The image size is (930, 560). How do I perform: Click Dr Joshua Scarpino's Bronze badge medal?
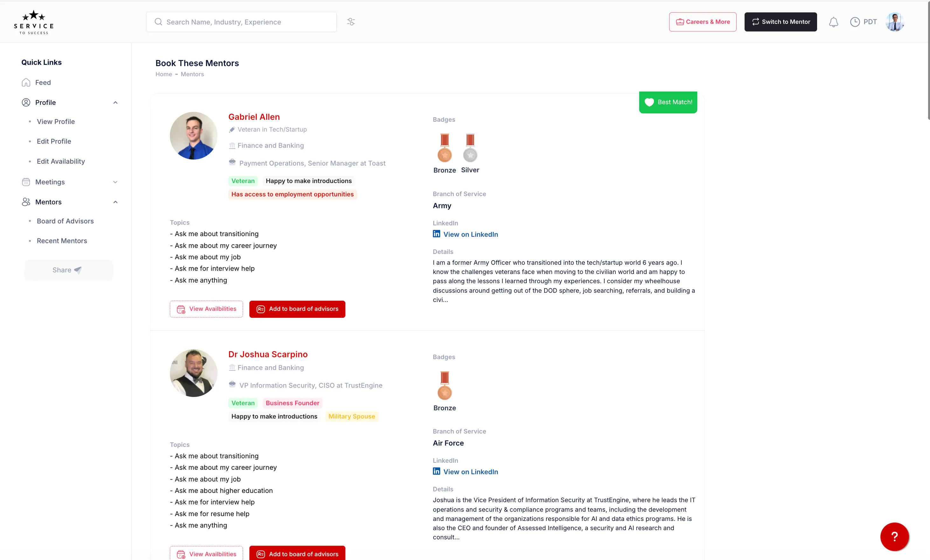(x=444, y=386)
